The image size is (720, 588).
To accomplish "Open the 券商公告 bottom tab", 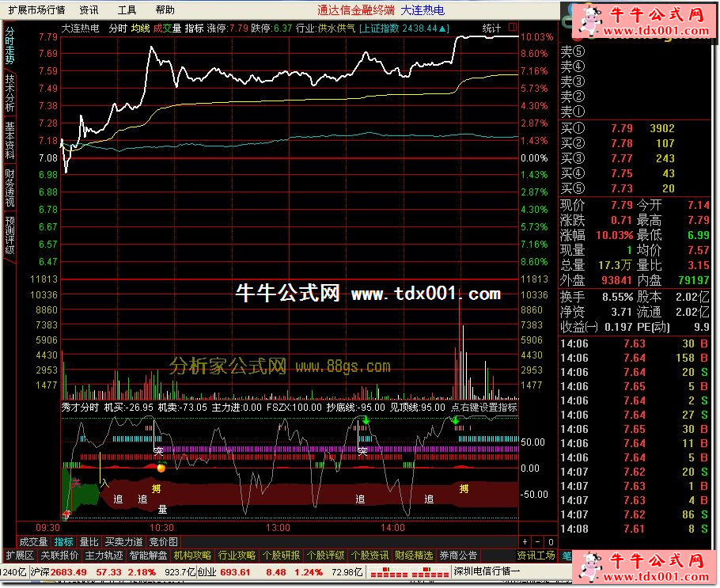I will pyautogui.click(x=458, y=556).
